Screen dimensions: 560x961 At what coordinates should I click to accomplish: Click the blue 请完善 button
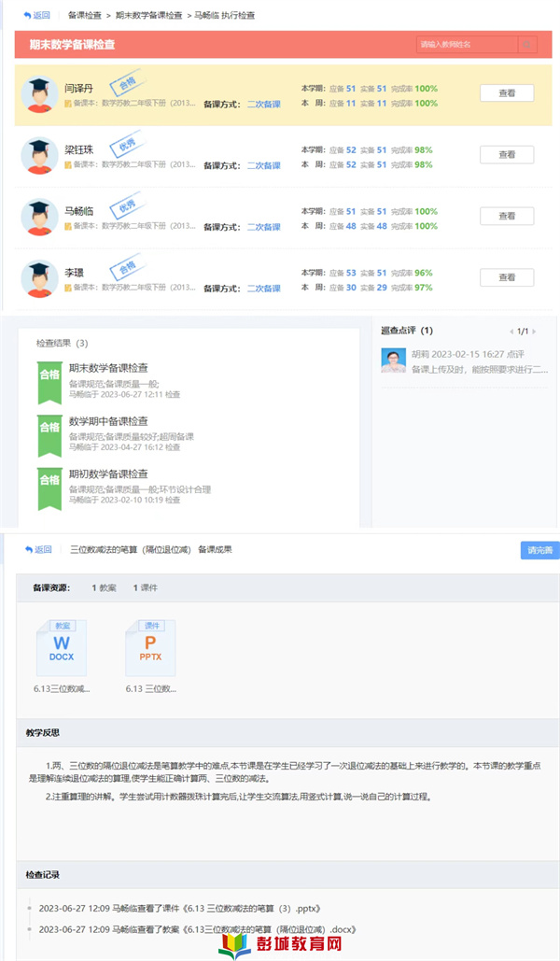(539, 550)
